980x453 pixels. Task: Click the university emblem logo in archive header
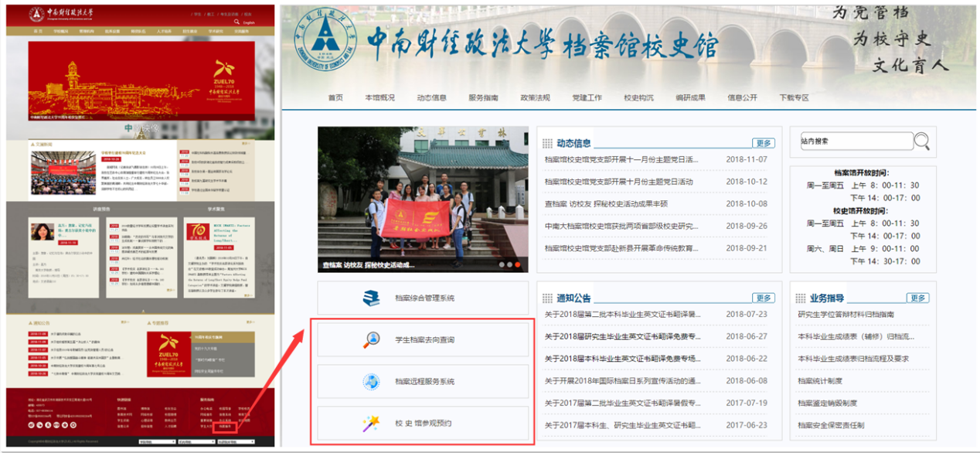[322, 37]
